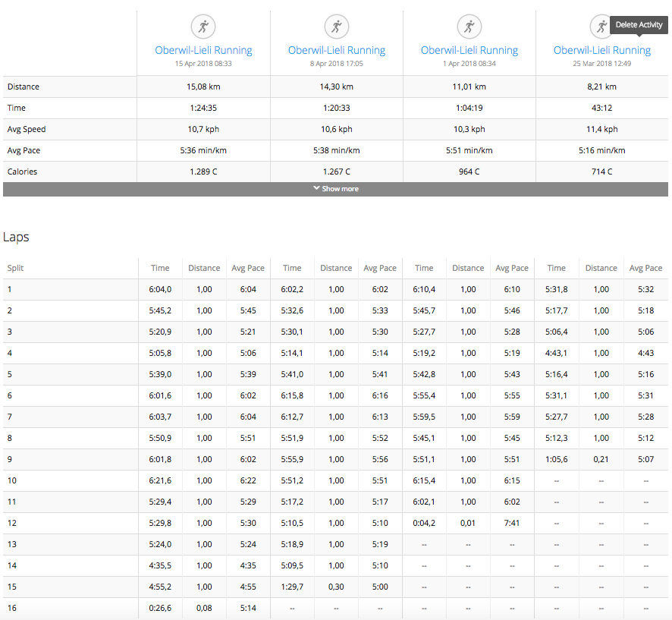Click lap time 0:26,6 in split 16
672x620 pixels.
tap(160, 608)
